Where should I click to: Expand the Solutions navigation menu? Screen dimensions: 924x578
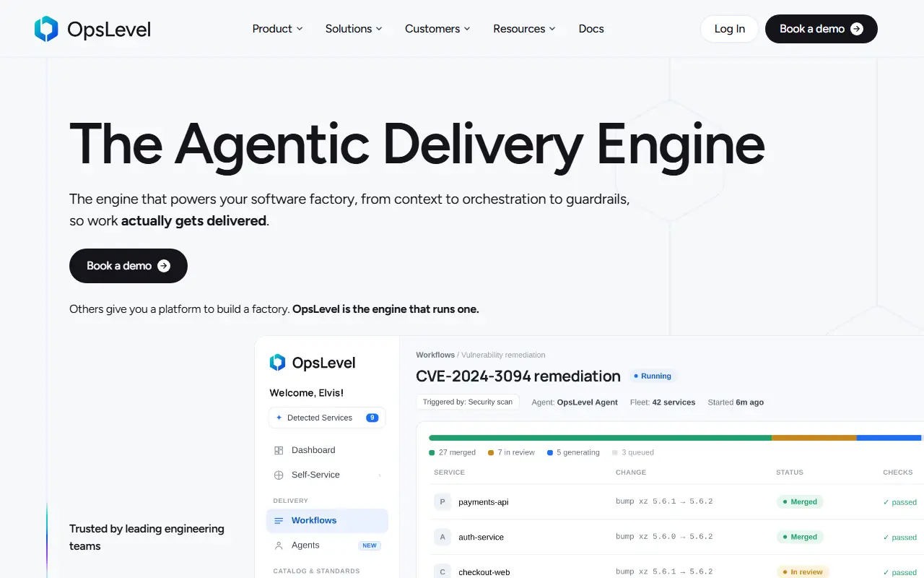(x=354, y=29)
